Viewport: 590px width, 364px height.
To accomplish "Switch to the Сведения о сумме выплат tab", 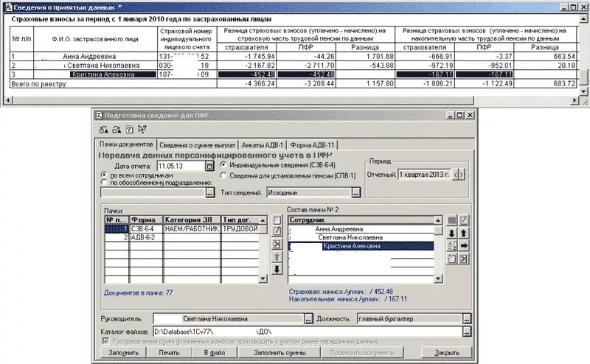I will [197, 145].
